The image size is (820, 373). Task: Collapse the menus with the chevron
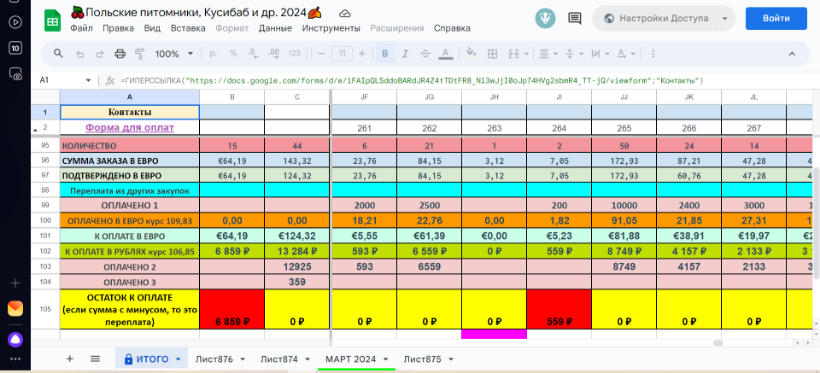[x=792, y=53]
